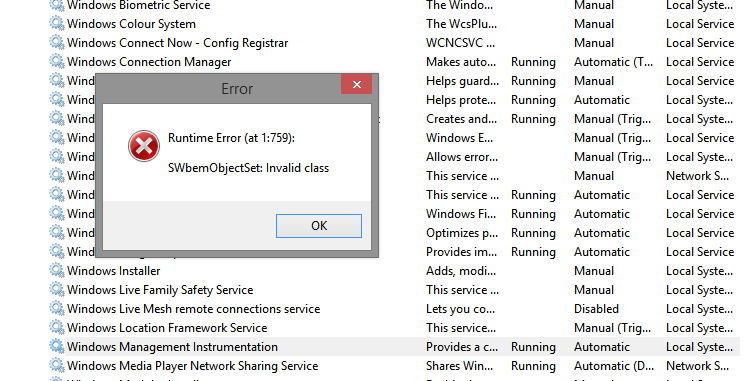Click gear icon next to Windows Colour System
The width and height of the screenshot is (751, 381).
[x=57, y=24]
